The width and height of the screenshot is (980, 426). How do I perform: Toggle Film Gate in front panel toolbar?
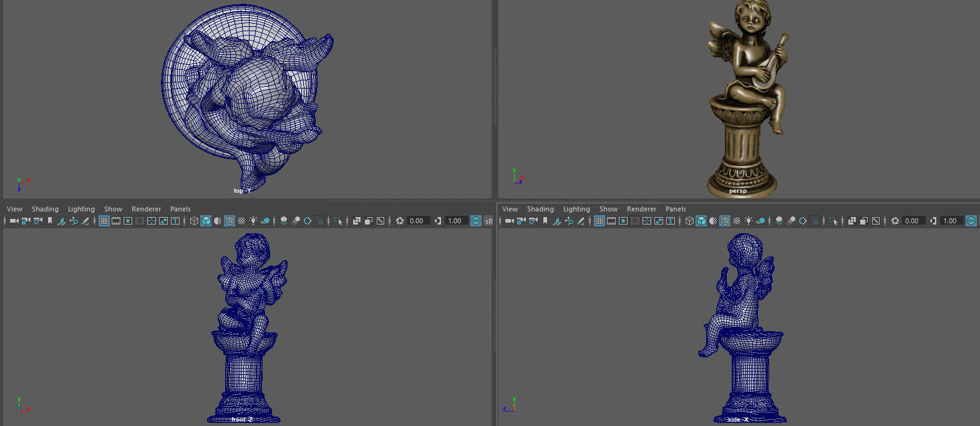point(116,221)
